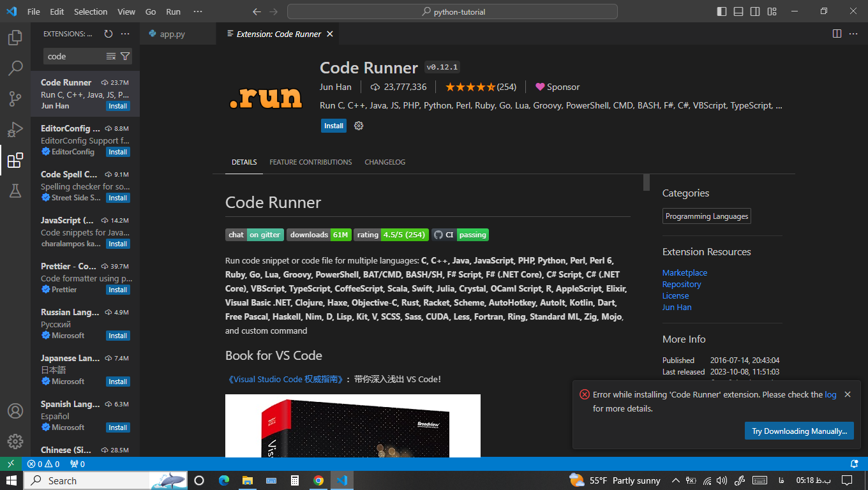Open Chrome from the taskbar
Viewport: 868px width, 490px height.
click(318, 480)
